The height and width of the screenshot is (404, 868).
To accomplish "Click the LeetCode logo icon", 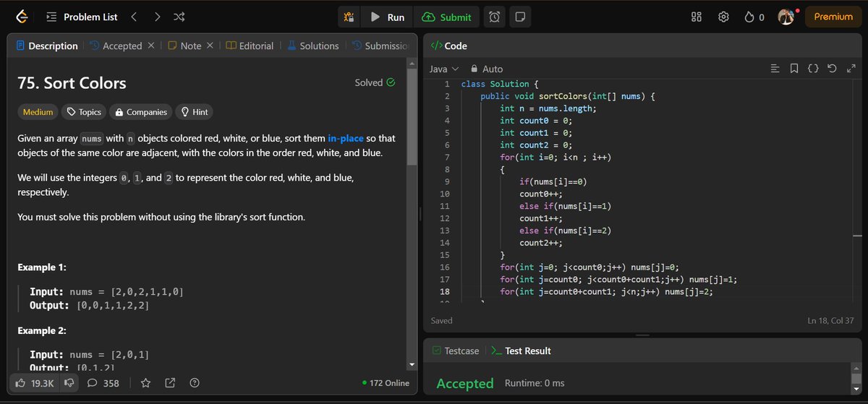I will 22,17.
